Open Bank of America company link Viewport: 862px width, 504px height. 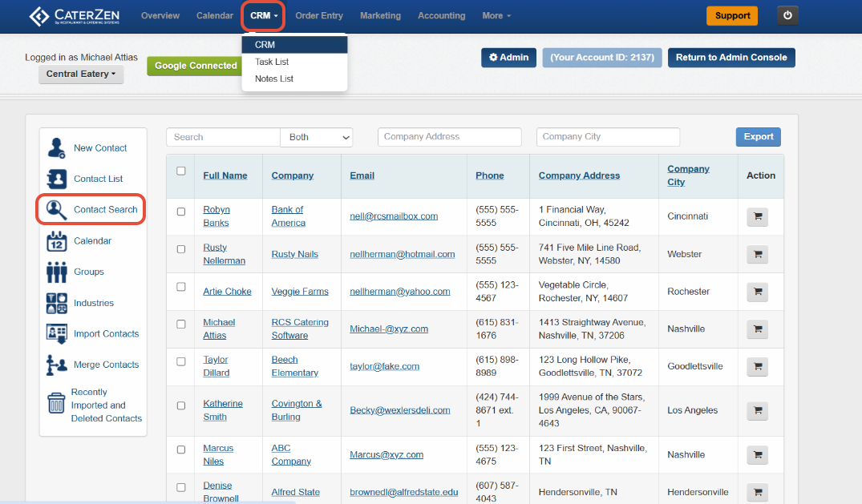pyautogui.click(x=288, y=216)
